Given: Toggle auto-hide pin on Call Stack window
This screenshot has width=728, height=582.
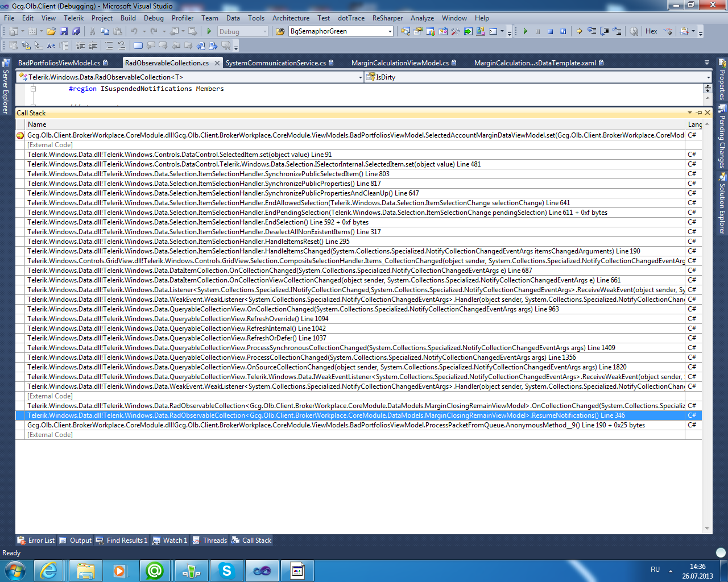Looking at the screenshot, I should [x=699, y=113].
